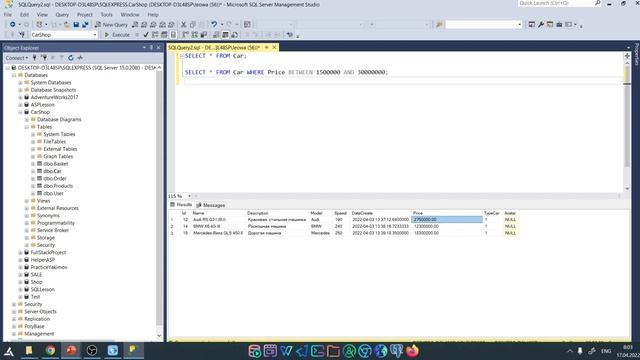Select dbo.Order in the tree
This screenshot has height=360, width=640.
[x=55, y=178]
